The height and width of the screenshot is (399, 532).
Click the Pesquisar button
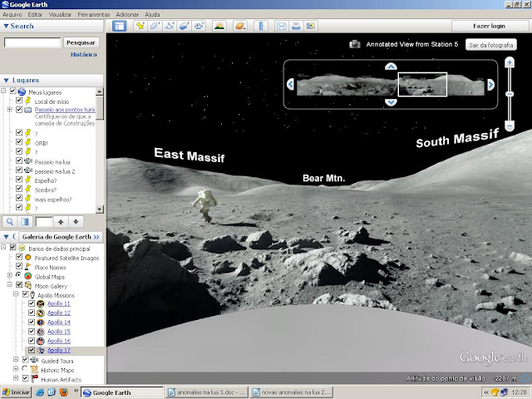(81, 42)
